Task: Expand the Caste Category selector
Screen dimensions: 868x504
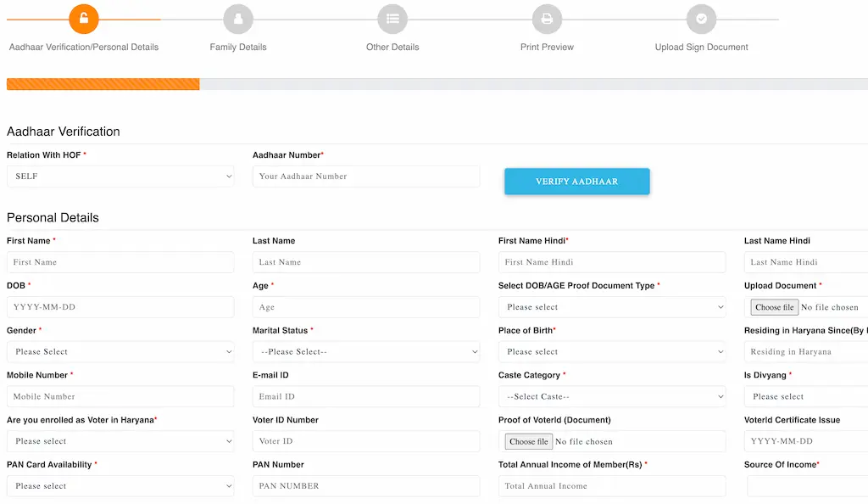Action: point(612,396)
